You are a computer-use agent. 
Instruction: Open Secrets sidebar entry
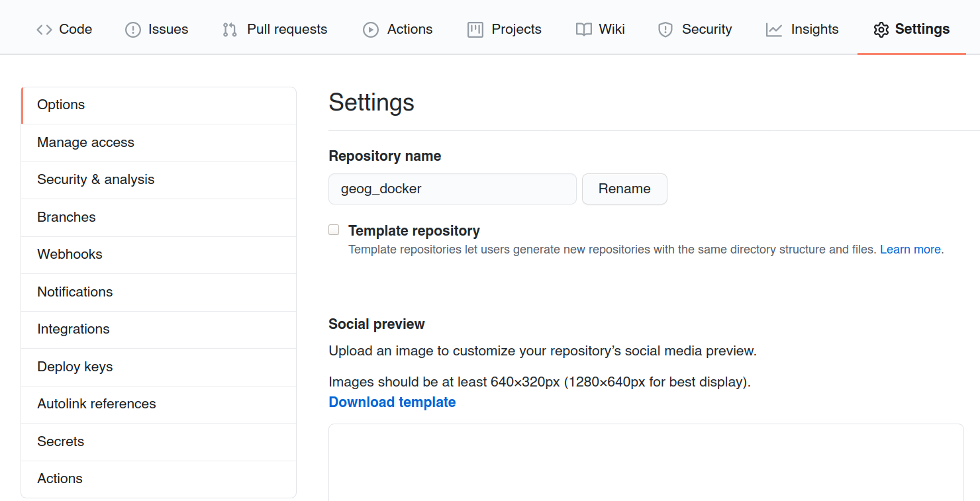(159, 441)
